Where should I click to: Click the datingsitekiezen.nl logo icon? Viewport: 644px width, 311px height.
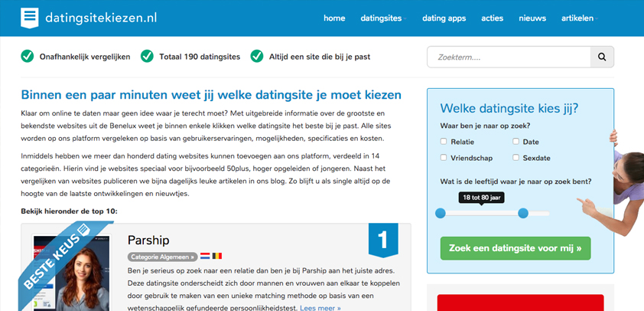[30, 18]
